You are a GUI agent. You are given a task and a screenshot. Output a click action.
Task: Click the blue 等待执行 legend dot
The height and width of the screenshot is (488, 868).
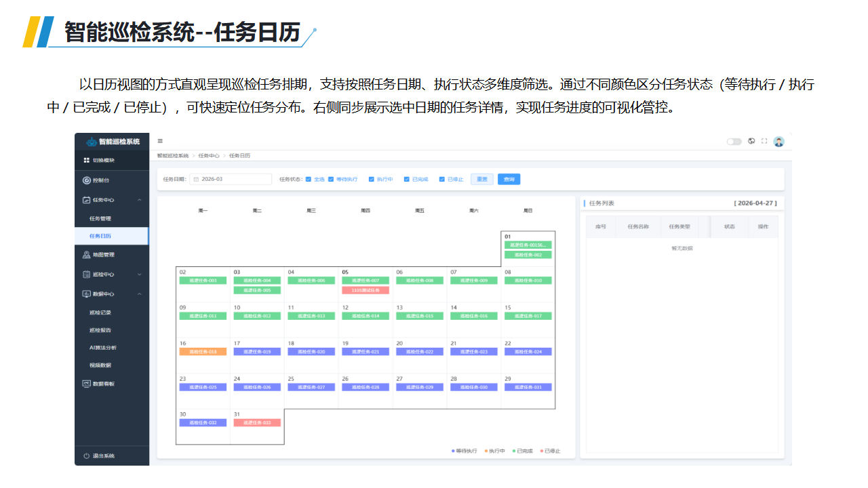(x=453, y=451)
